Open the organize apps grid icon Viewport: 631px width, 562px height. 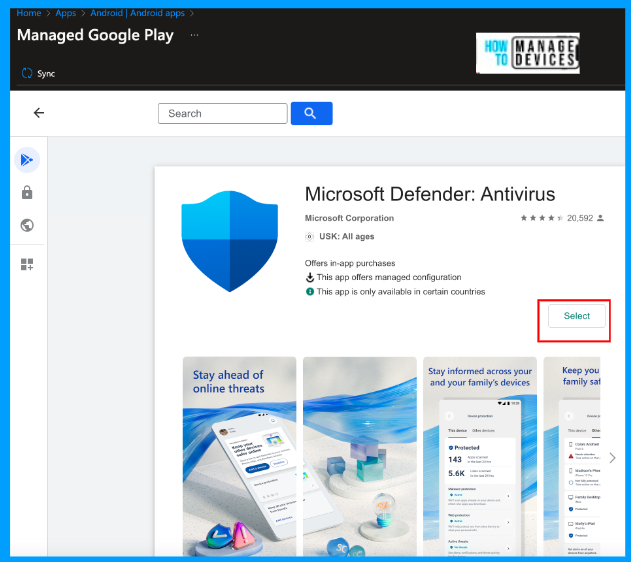[x=27, y=264]
